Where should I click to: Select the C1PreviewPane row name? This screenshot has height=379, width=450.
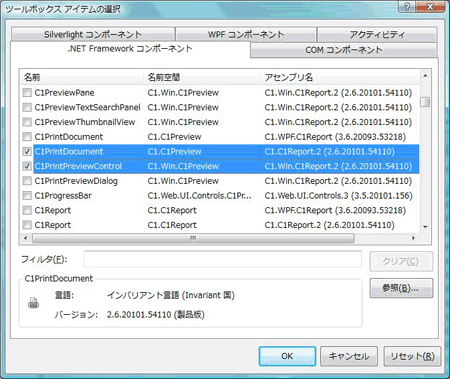click(x=64, y=92)
